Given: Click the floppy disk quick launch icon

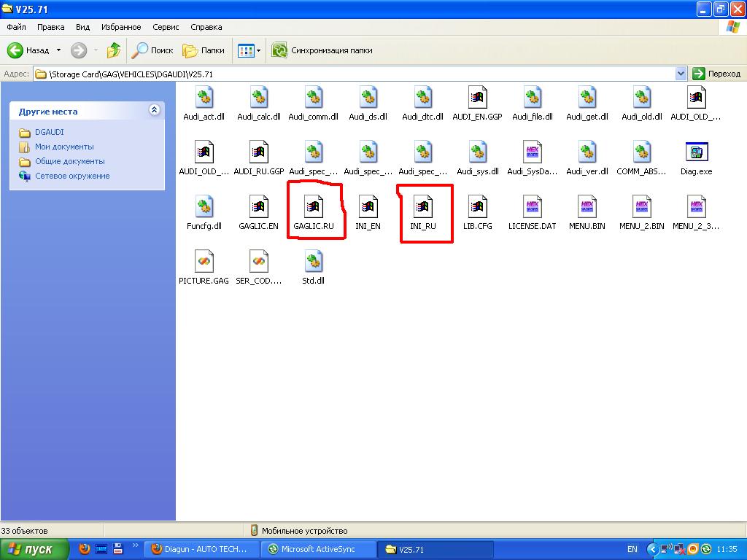Looking at the screenshot, I should point(117,548).
